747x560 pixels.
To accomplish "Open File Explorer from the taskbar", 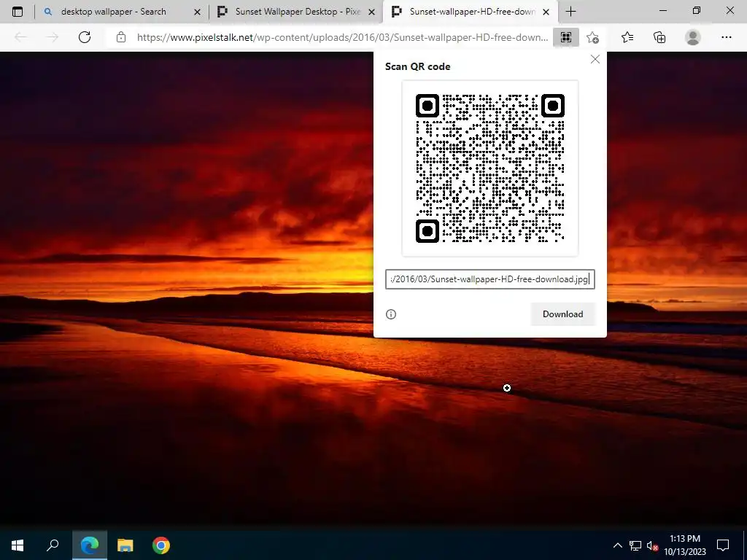I will (125, 545).
